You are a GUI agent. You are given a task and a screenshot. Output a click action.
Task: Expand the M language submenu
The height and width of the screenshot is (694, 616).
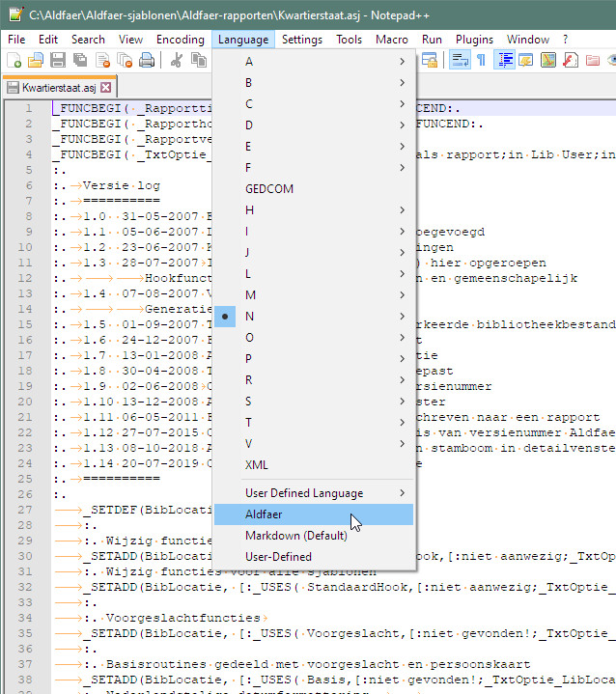(314, 295)
